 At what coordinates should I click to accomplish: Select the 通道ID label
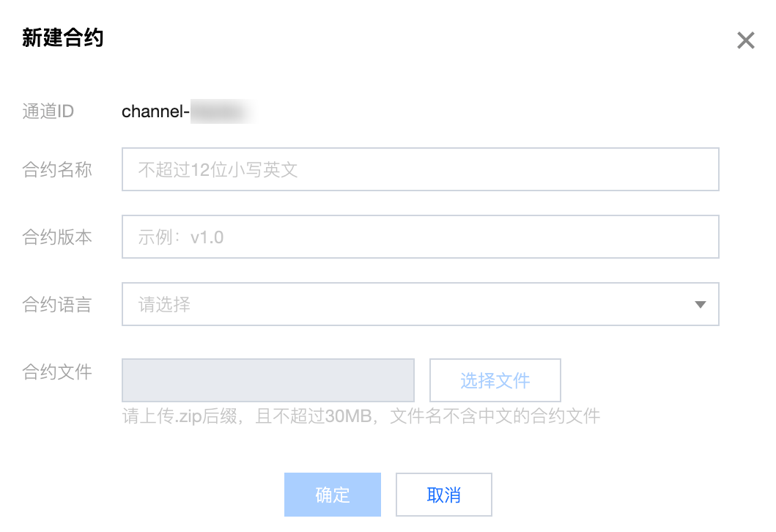(48, 111)
